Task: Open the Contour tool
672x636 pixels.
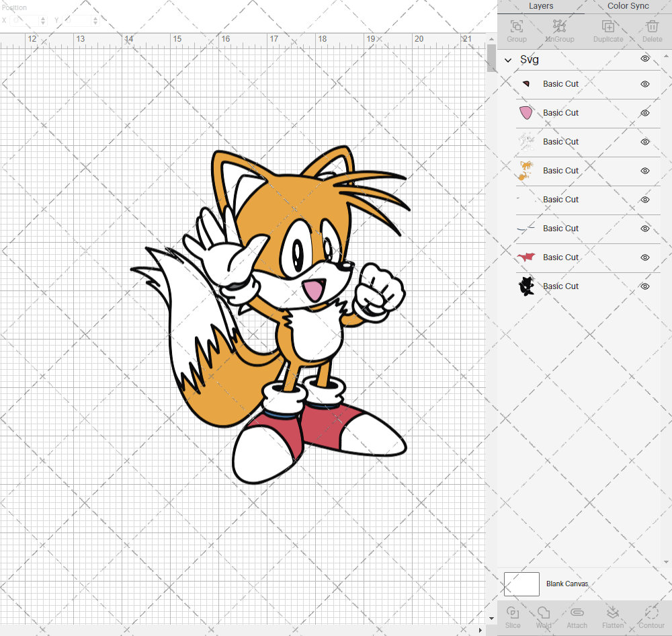Action: pyautogui.click(x=650, y=617)
